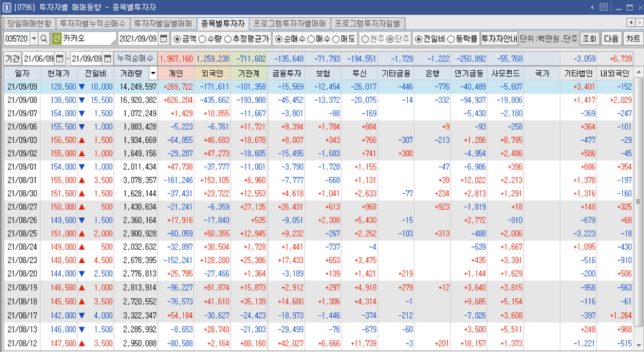Click the 내외국인 column header
Image resolution: width=644 pixels, height=352 pixels.
pyautogui.click(x=614, y=74)
